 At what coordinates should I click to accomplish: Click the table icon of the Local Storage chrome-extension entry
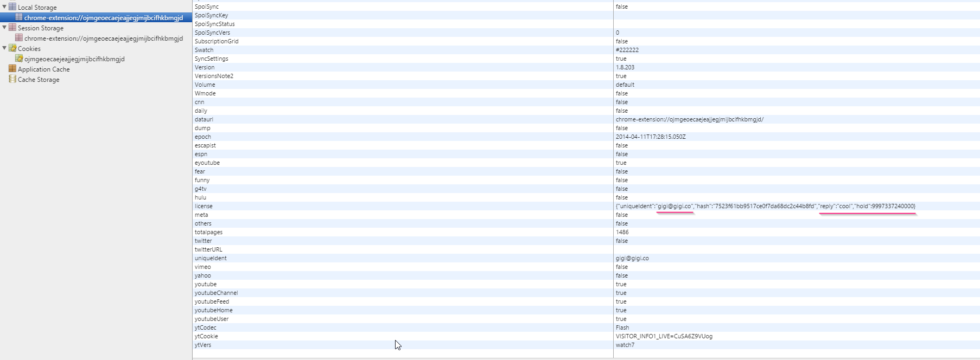[x=19, y=17]
